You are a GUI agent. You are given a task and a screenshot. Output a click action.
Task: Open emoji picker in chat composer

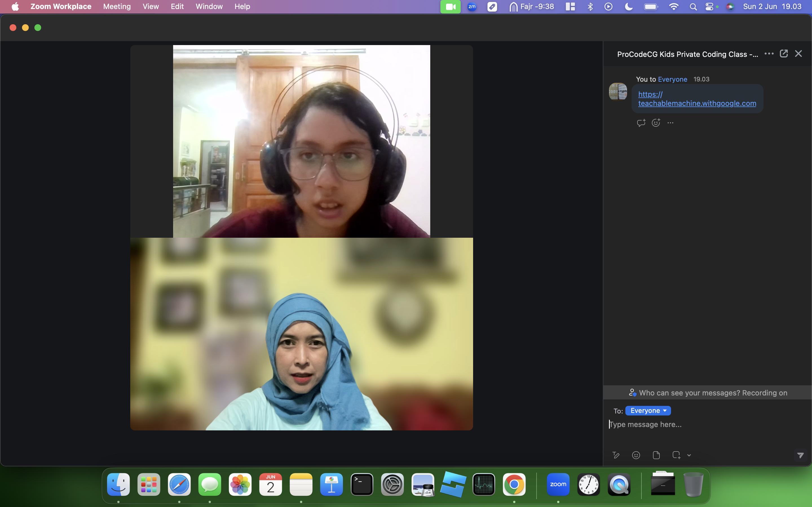(x=636, y=455)
